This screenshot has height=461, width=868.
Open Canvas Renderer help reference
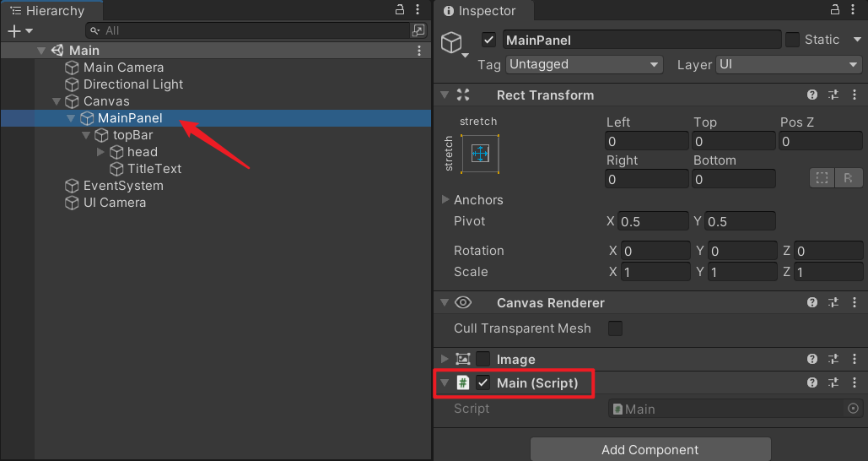[812, 302]
